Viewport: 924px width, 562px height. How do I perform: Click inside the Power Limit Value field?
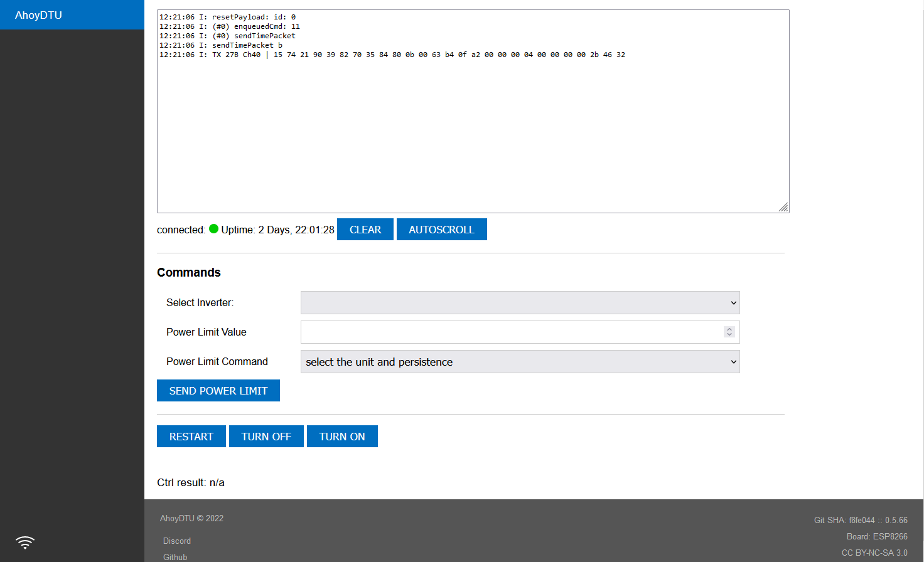click(x=502, y=332)
